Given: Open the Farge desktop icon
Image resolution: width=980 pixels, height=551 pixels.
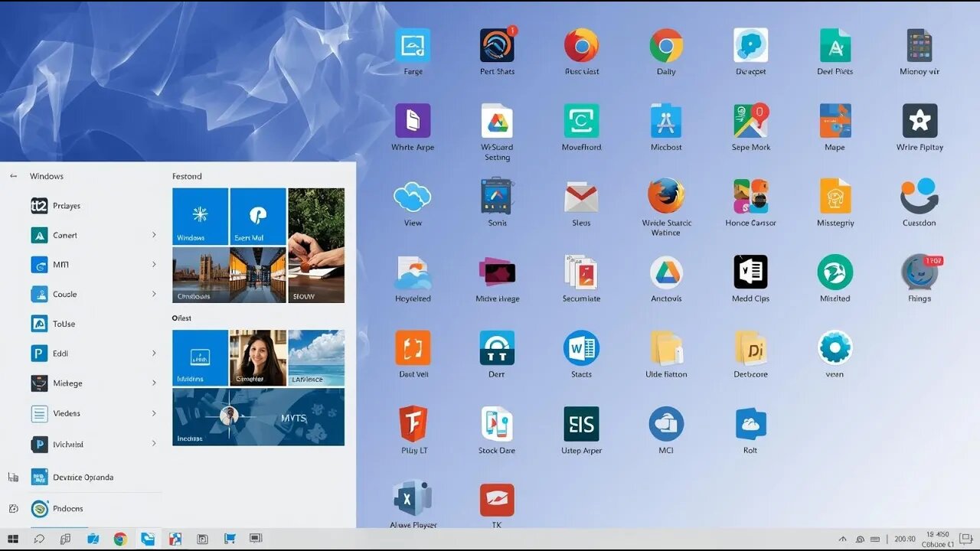Looking at the screenshot, I should click(413, 46).
